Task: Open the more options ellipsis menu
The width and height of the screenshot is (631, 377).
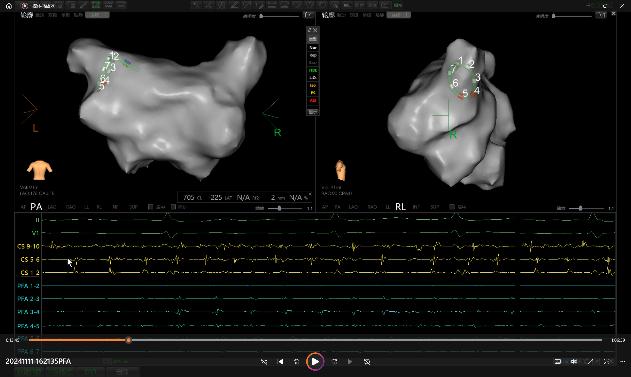Action: 623,361
